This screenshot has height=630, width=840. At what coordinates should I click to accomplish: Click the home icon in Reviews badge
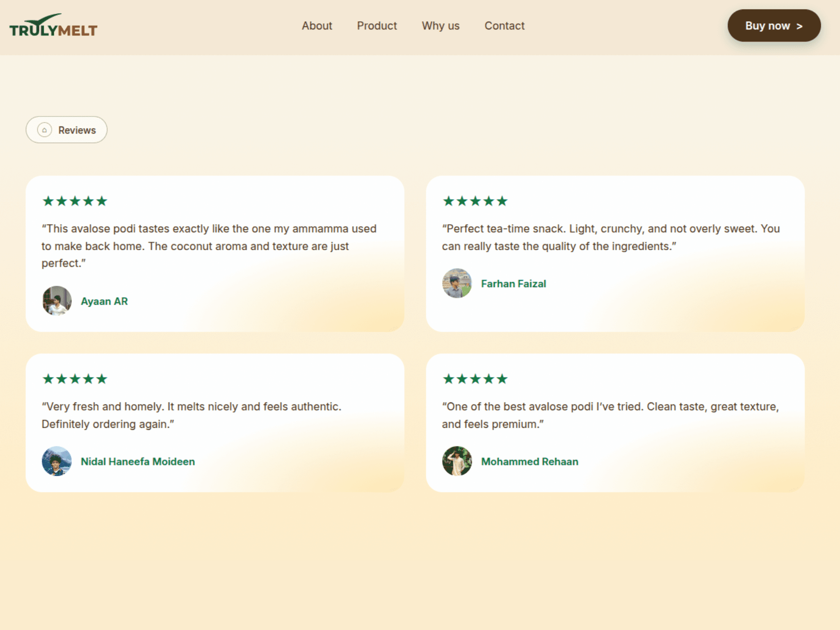(x=44, y=130)
